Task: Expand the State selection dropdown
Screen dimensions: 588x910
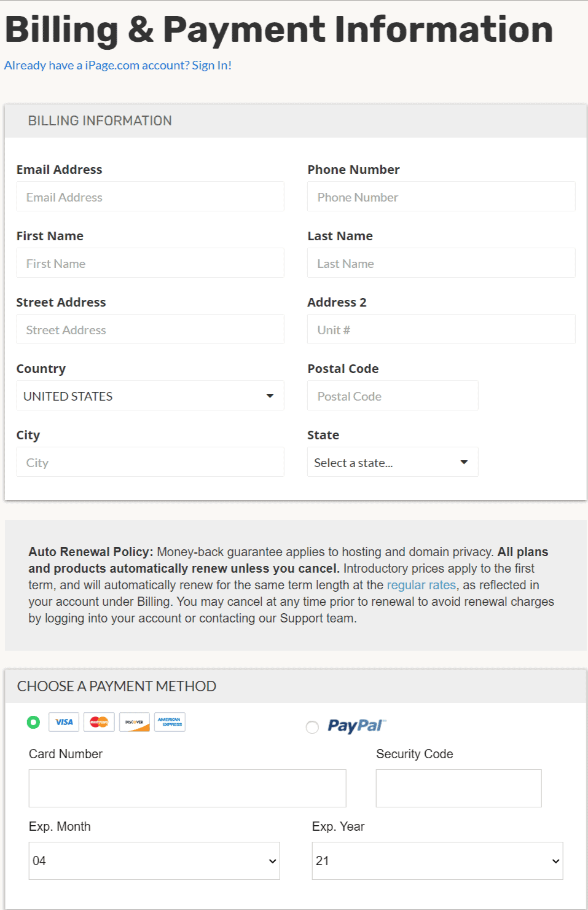Action: point(392,462)
